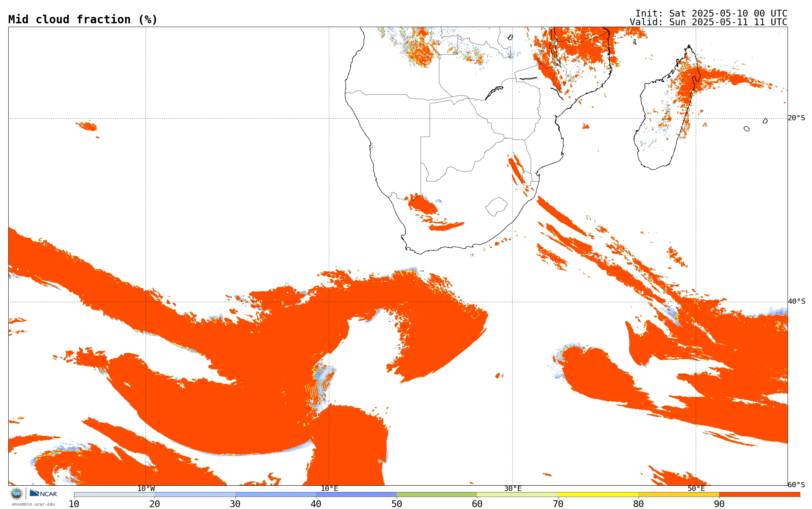Click the colorbar tick label 30
The image size is (812, 509).
pos(235,504)
